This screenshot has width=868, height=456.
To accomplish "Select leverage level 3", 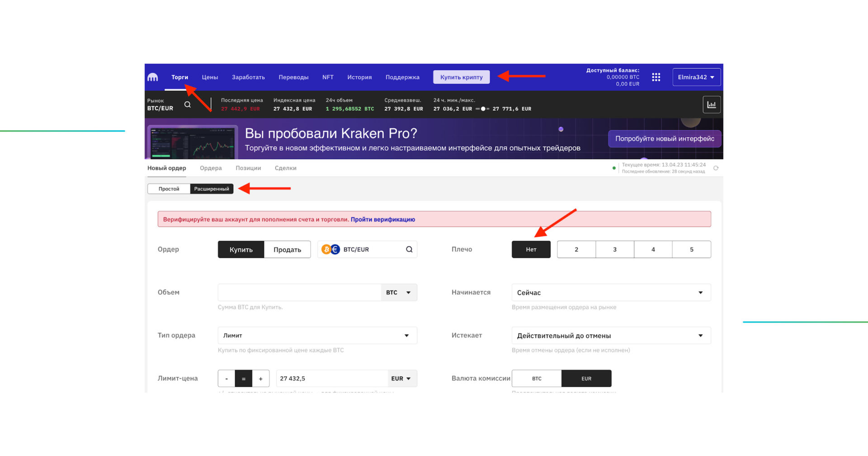I will tap(615, 249).
